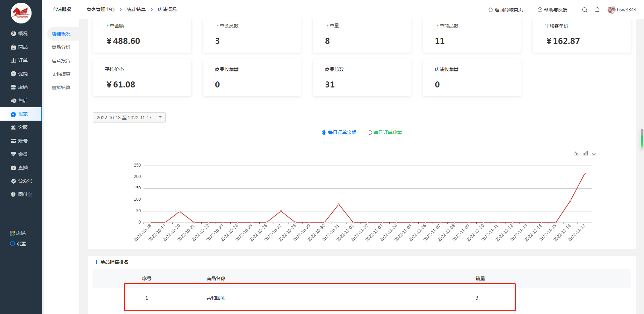
Task: Click the top-bar search magnifier icon
Action: click(585, 10)
